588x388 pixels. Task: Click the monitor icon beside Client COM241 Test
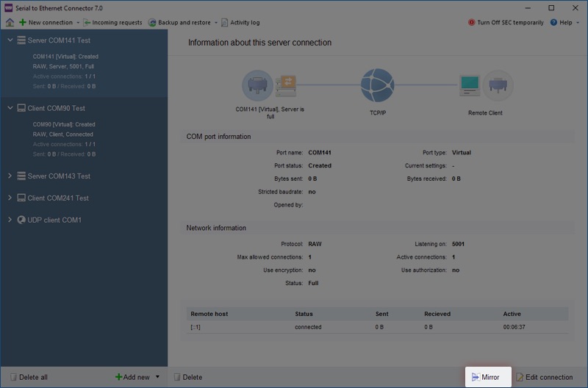[x=21, y=198]
